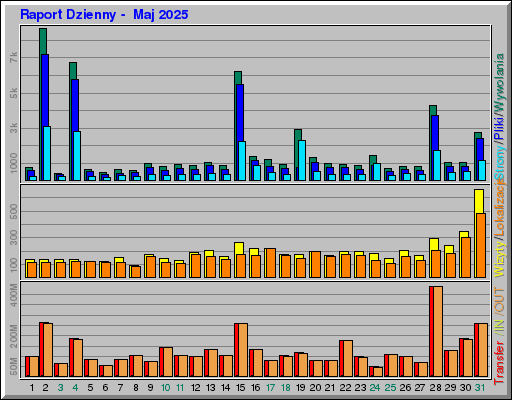Click day label 26 on the bottom axis
Screen dimensions: 512x400
[x=405, y=388]
